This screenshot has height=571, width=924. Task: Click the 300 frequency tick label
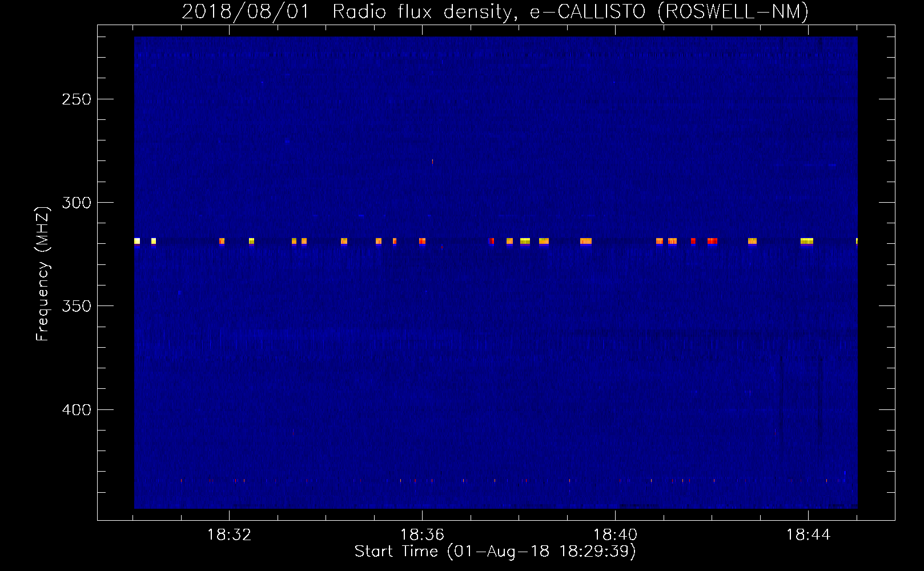click(77, 203)
